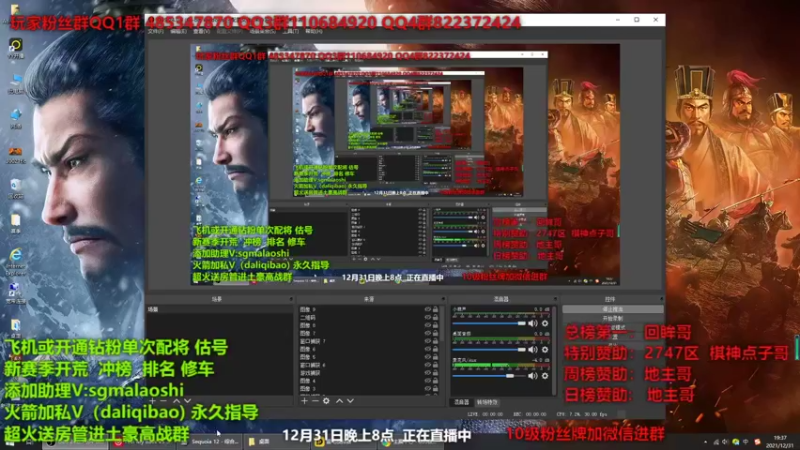This screenshot has width=800, height=450.
Task: Open the 编辑(E) menu
Action: point(179,32)
